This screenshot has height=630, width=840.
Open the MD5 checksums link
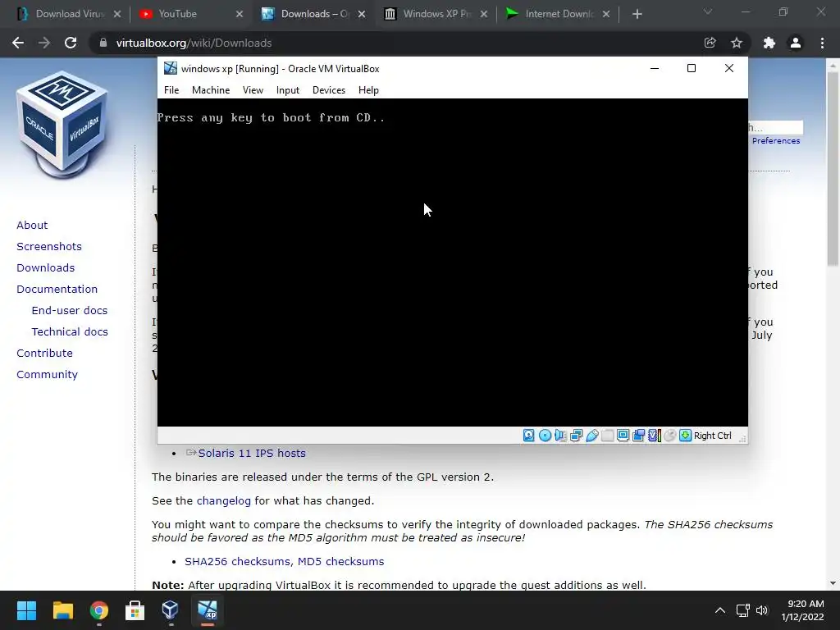tap(340, 561)
